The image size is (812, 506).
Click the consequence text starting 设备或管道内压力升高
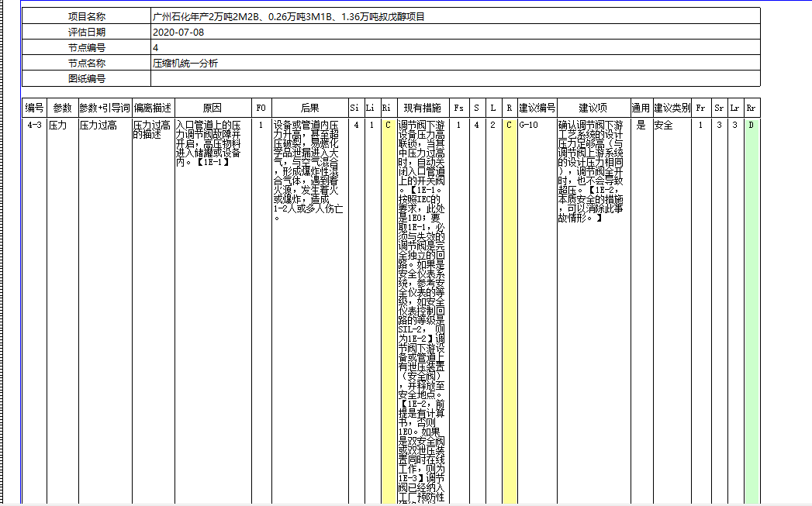click(x=308, y=171)
